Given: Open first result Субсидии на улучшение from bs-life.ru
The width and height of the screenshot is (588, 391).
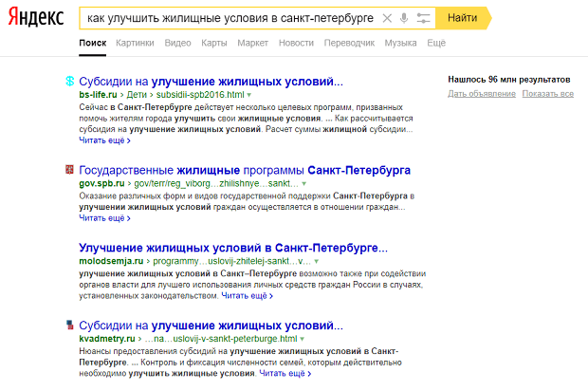Looking at the screenshot, I should 211,82.
